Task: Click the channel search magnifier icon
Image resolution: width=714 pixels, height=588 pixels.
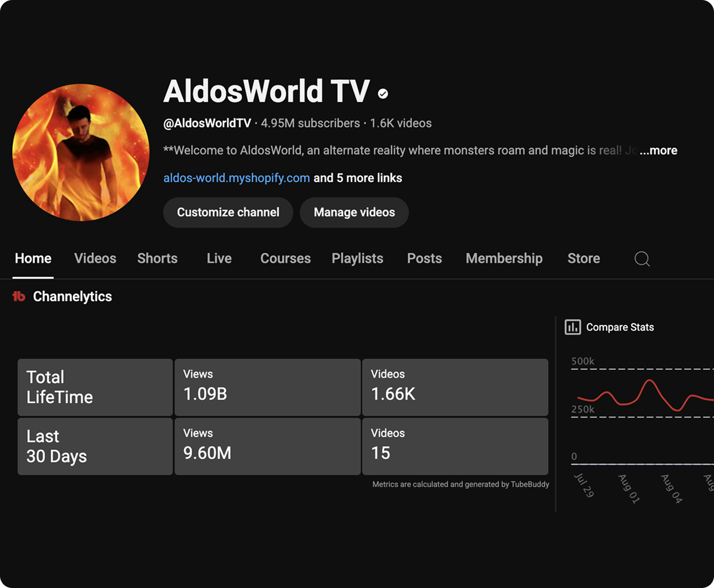Action: point(642,259)
